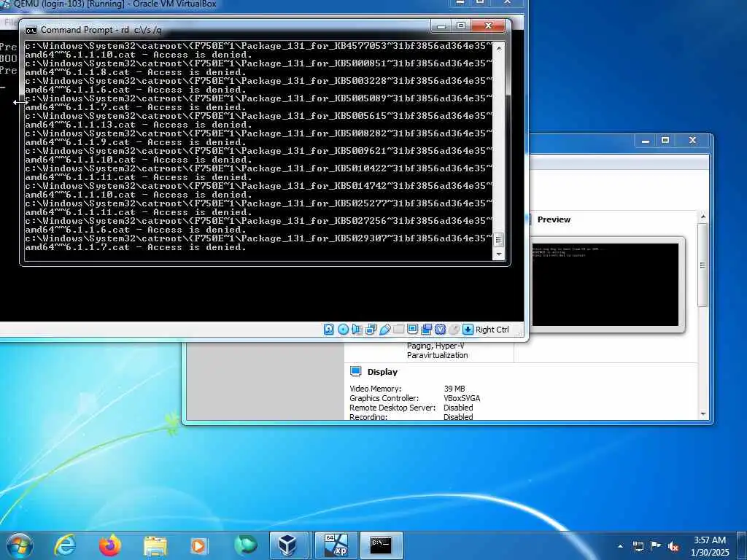Viewport: 747px width, 560px height.
Task: Click VirtualBox Manager details scroll up arrow
Action: tap(703, 217)
